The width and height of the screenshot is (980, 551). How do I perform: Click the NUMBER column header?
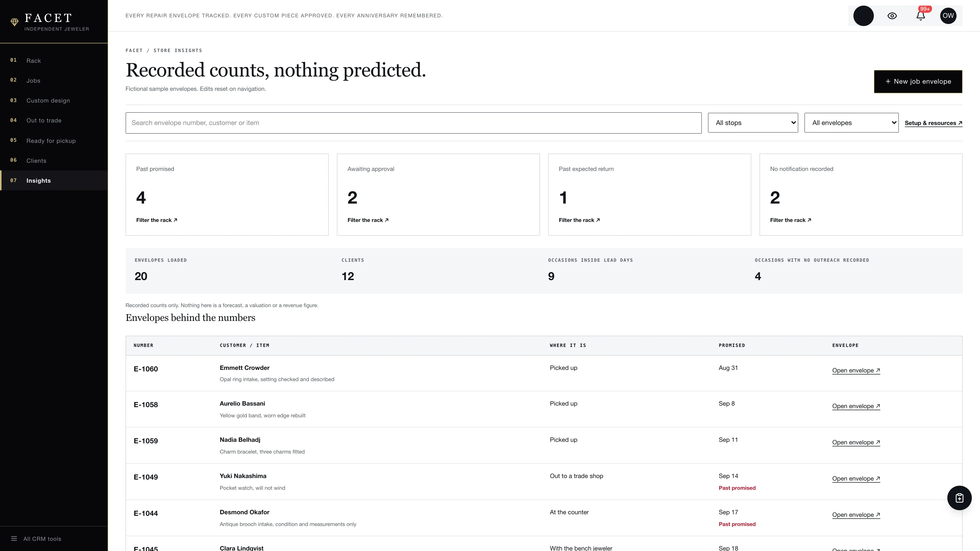(143, 345)
